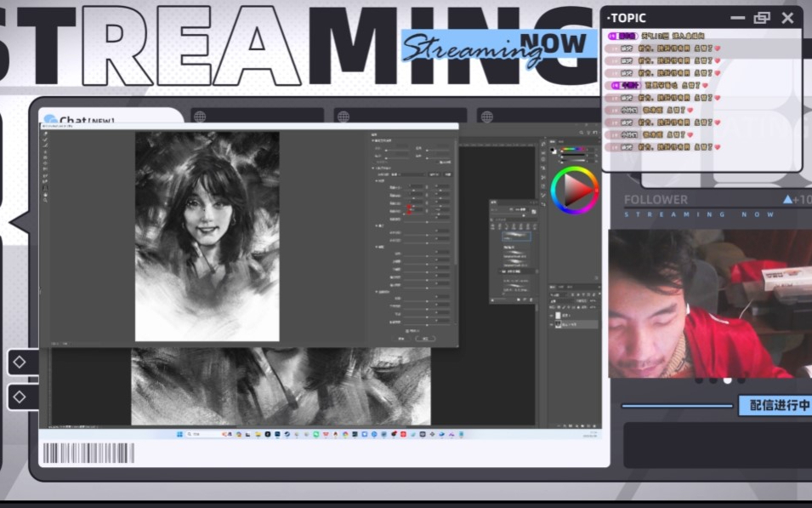
Task: Toggle the Preview checkbox in Liquify dialog
Action: point(406,330)
